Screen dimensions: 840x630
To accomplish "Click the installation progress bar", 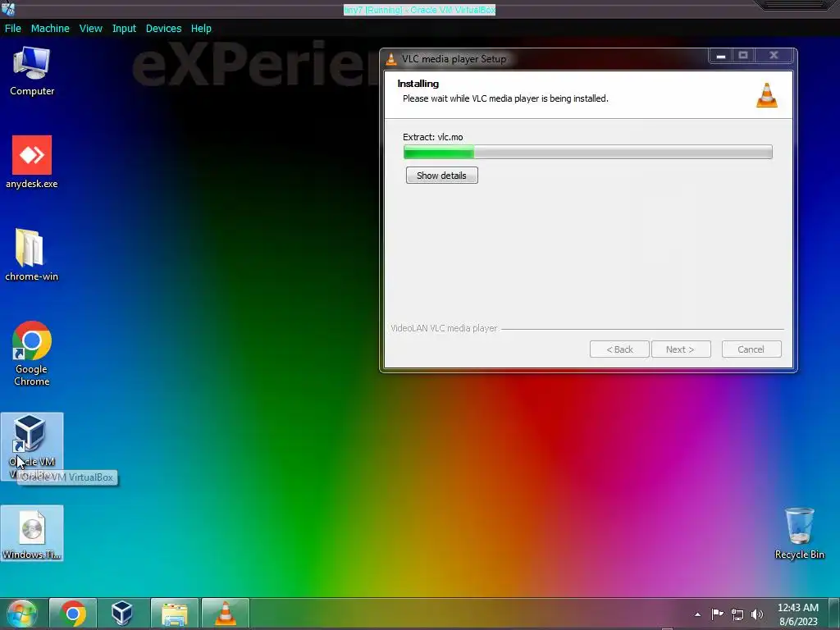I will (x=587, y=152).
